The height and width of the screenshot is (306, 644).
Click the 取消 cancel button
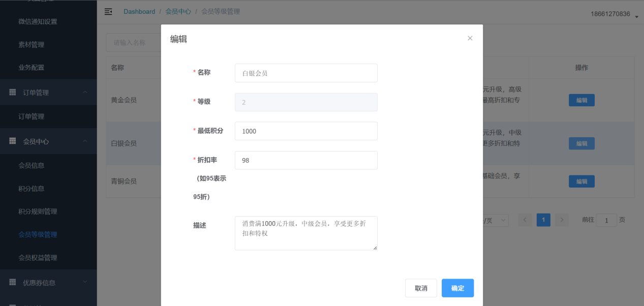click(421, 288)
